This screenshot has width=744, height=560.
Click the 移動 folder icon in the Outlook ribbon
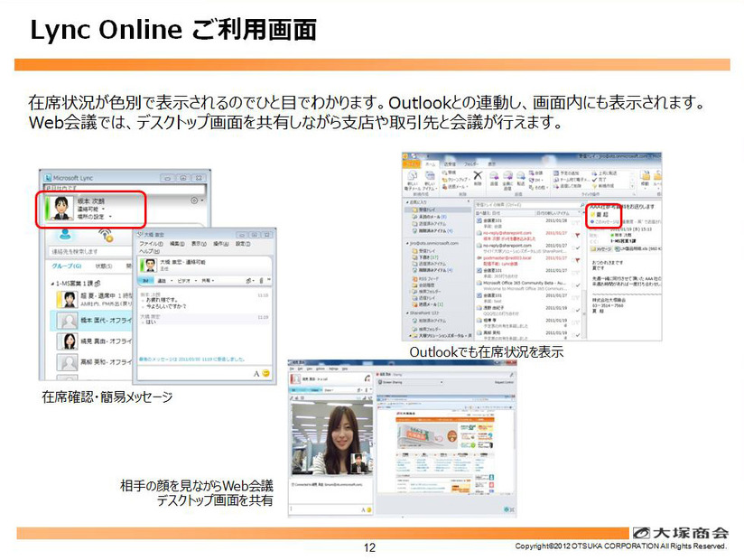(x=646, y=178)
